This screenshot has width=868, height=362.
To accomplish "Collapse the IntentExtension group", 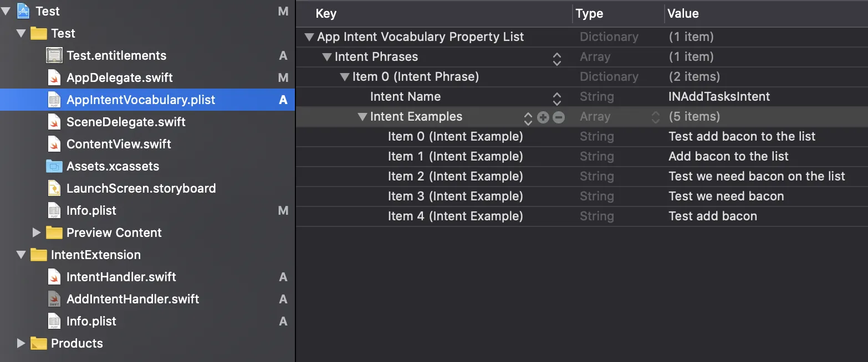I will click(21, 255).
